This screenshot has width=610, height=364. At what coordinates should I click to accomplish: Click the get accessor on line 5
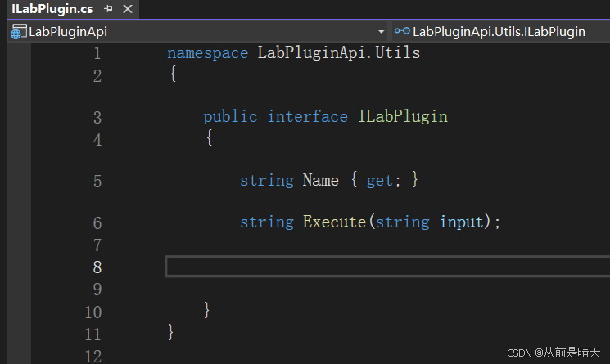(379, 181)
